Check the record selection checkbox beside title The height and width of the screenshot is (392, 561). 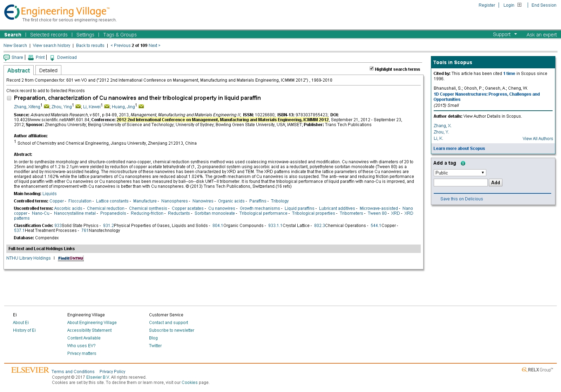[9, 98]
